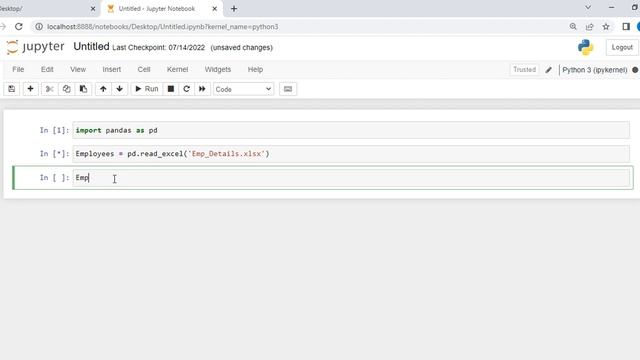Open the command palette keyboard icon

(x=288, y=89)
